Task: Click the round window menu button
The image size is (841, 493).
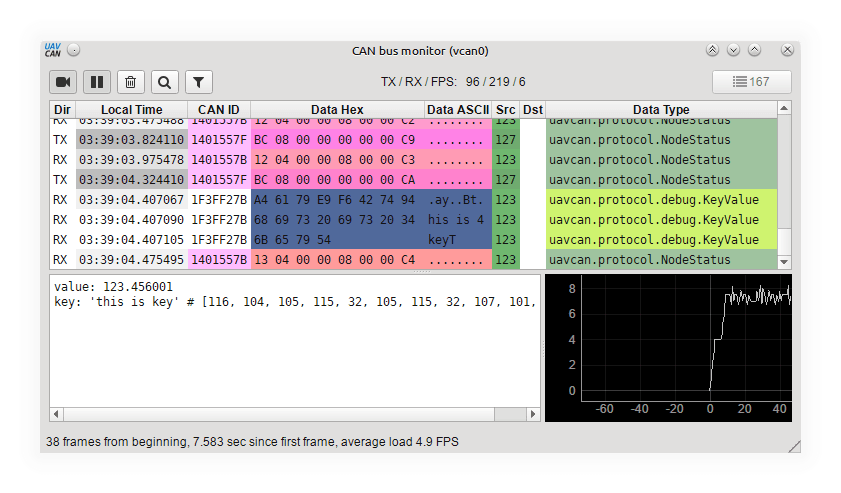Action: (x=74, y=50)
